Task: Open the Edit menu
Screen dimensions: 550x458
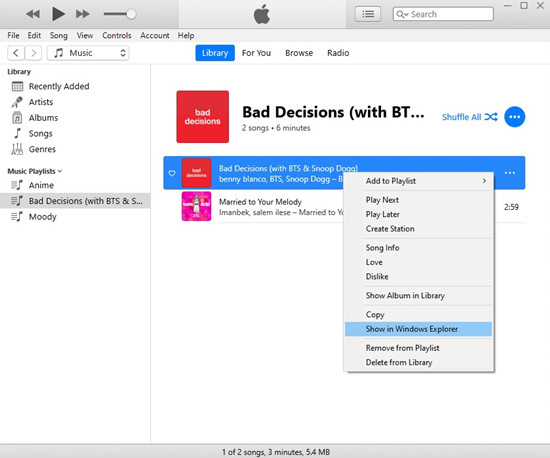Action: click(x=34, y=35)
